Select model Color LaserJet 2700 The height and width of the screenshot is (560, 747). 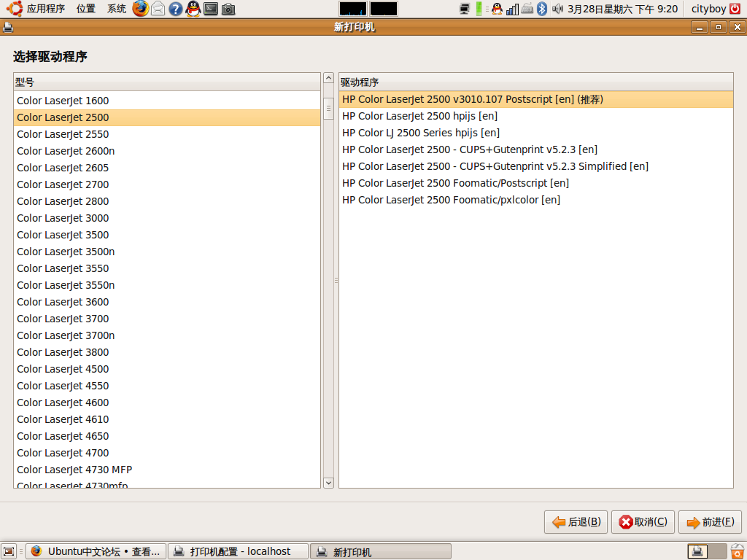[x=167, y=184]
